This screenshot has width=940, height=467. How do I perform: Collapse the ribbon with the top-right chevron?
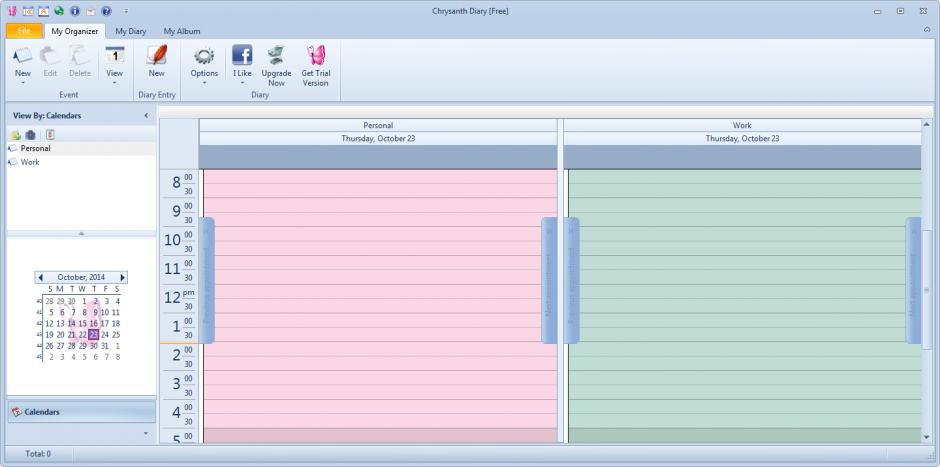click(927, 29)
